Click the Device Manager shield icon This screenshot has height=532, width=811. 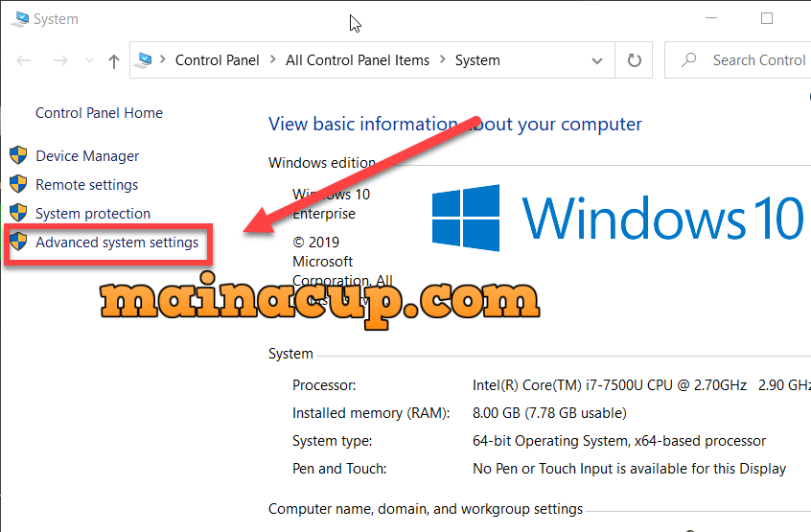pyautogui.click(x=18, y=155)
